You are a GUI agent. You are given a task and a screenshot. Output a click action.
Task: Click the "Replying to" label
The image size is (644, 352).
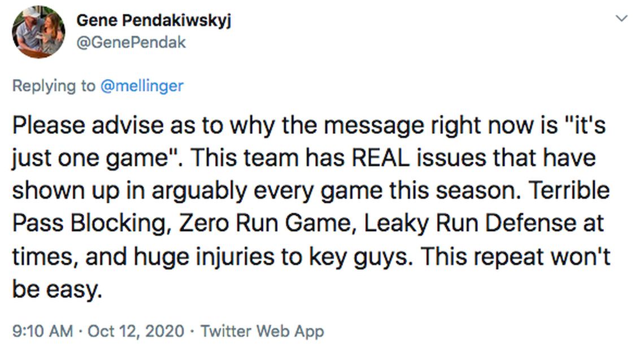pos(54,86)
